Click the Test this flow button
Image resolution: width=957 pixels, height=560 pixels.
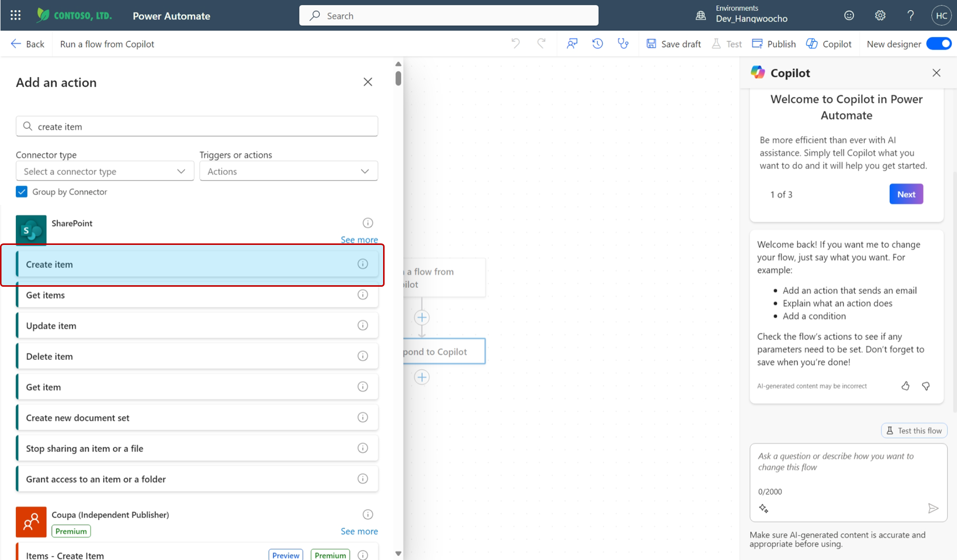click(x=914, y=431)
